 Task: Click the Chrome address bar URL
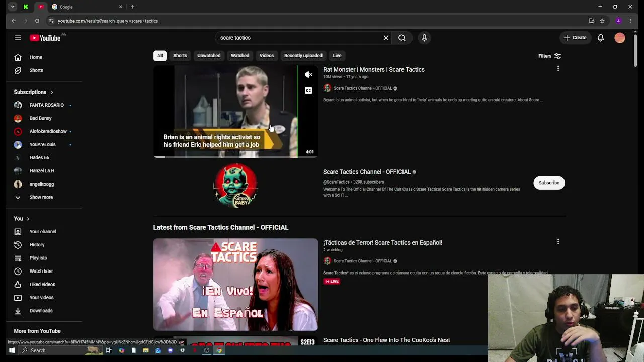pos(108,21)
